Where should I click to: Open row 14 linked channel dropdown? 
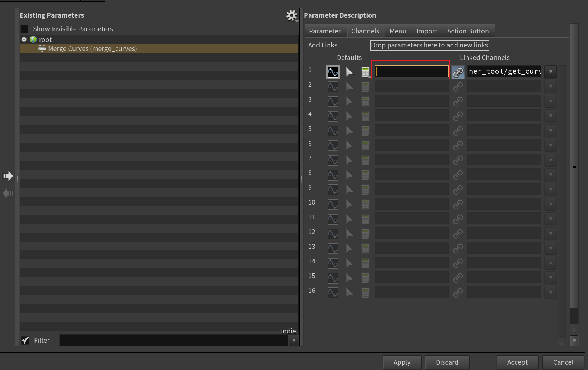coord(551,263)
